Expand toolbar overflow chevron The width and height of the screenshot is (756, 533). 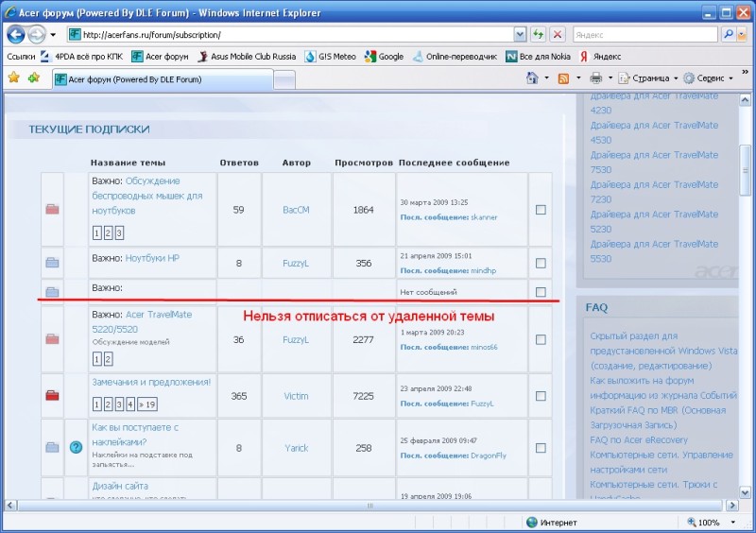tap(745, 73)
